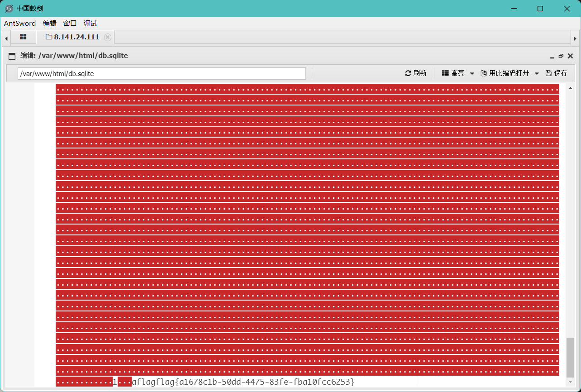Click the list icon beside 高亮

click(445, 73)
